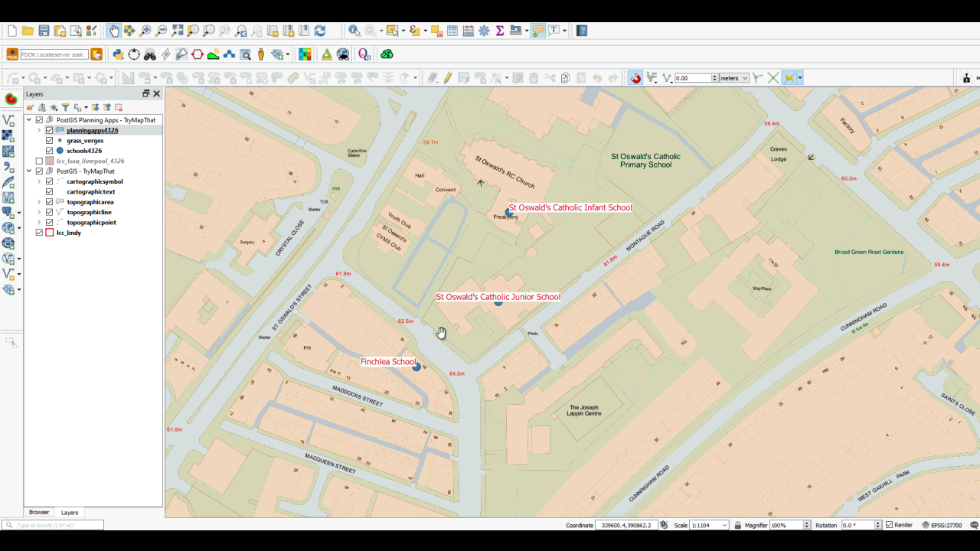
Task: Collapse PostGIS Planning Apps group
Action: coord(29,120)
